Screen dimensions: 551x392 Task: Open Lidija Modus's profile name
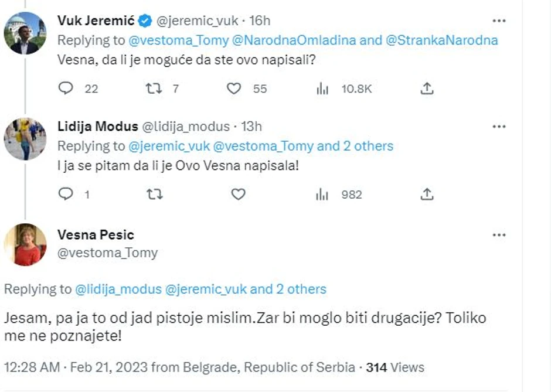tap(97, 126)
